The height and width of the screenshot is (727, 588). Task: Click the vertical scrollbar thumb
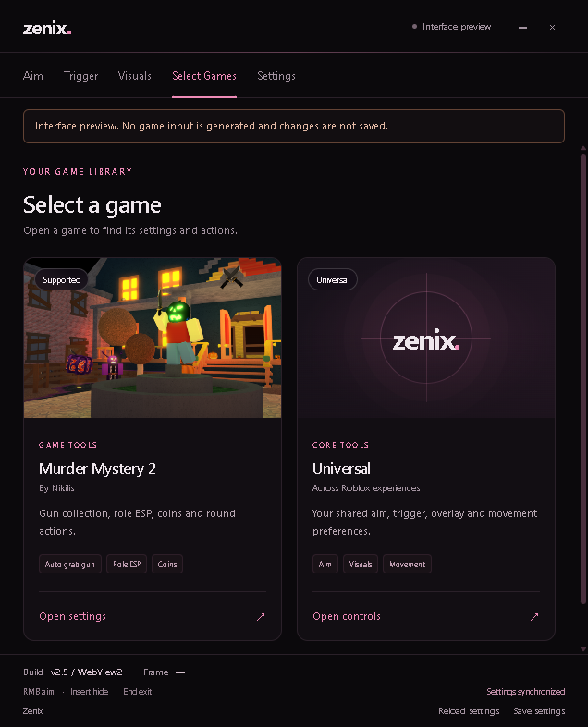pos(583,379)
